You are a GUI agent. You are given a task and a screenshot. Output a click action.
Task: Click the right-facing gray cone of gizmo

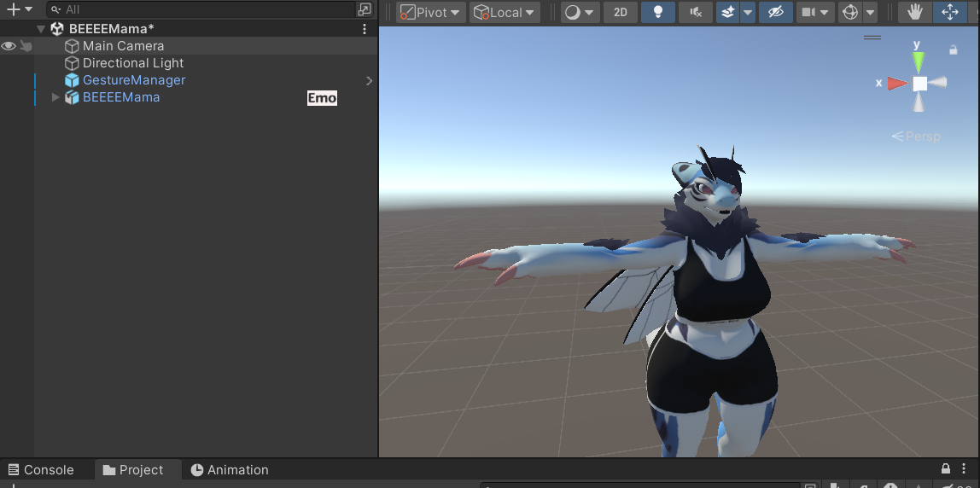click(x=938, y=83)
